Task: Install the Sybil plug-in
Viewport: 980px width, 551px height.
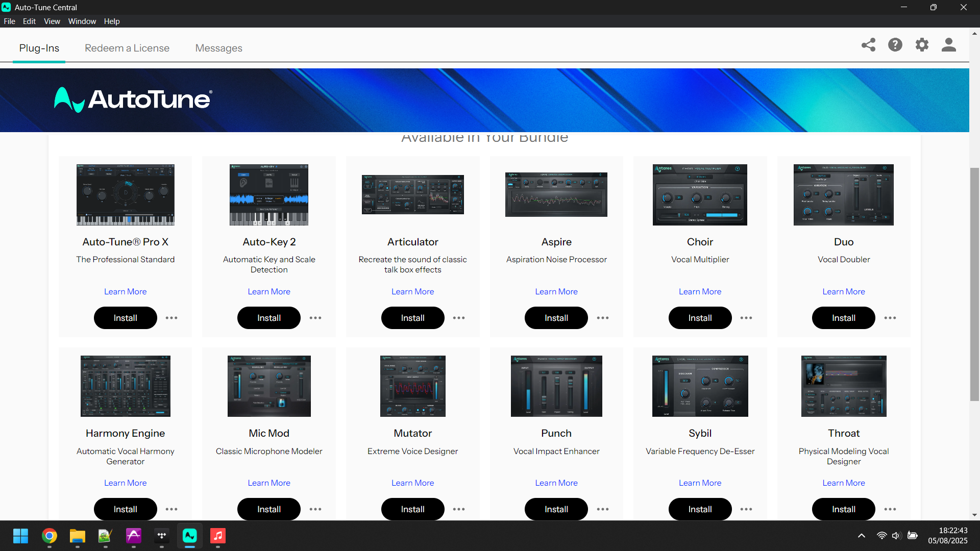Action: (700, 509)
